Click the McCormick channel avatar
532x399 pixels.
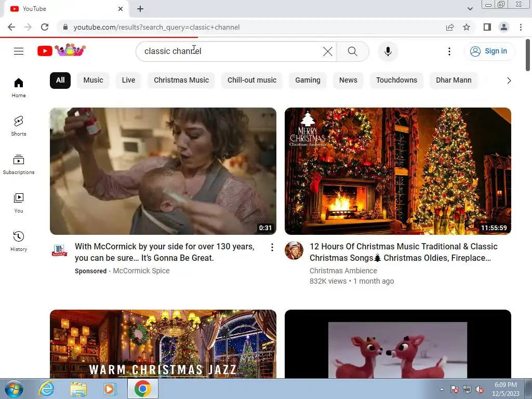point(59,250)
